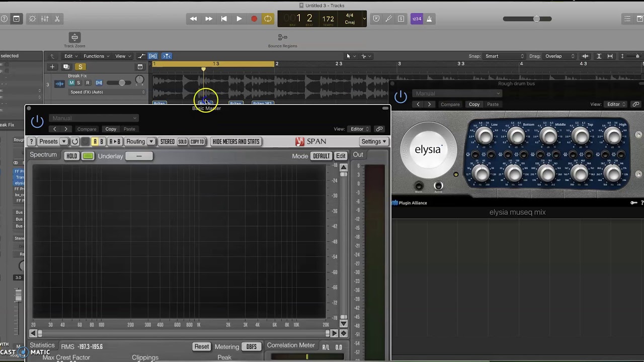This screenshot has height=362, width=644.
Task: Click the SPAN A to B copy button
Action: click(115, 142)
